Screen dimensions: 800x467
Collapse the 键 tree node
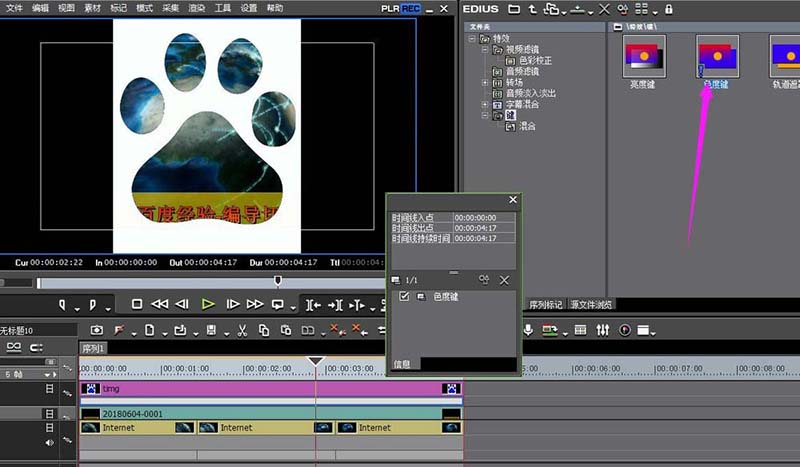[485, 115]
